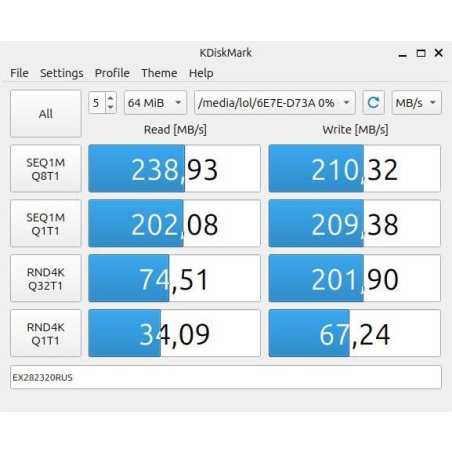This screenshot has width=452, height=452.
Task: Open the /media/lol/6E7E-D73A drive dropdown
Action: click(x=275, y=103)
